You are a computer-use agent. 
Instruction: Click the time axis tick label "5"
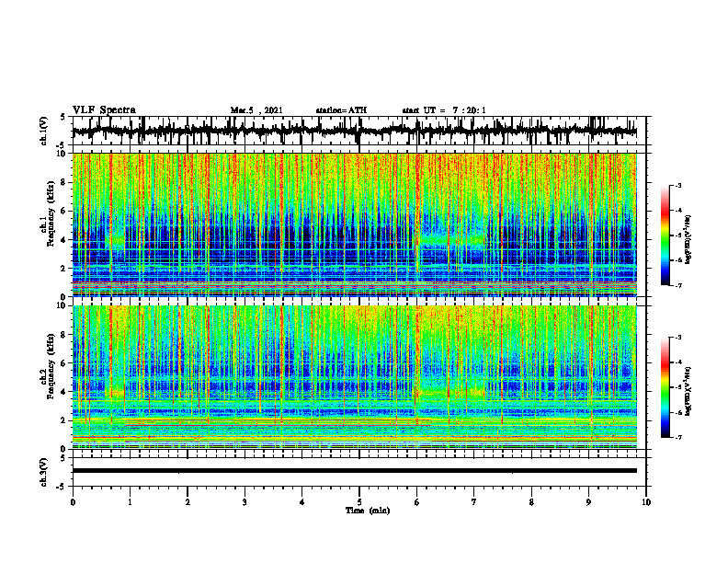point(359,502)
